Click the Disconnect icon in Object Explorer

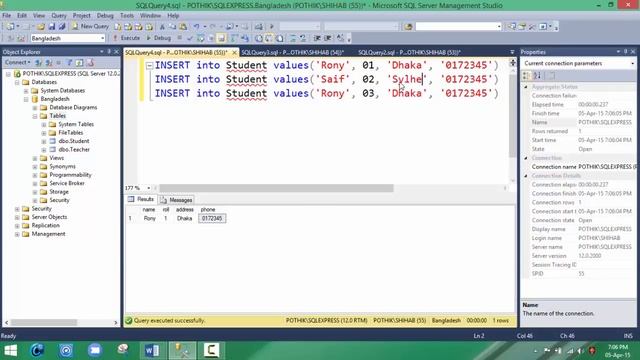point(49,62)
